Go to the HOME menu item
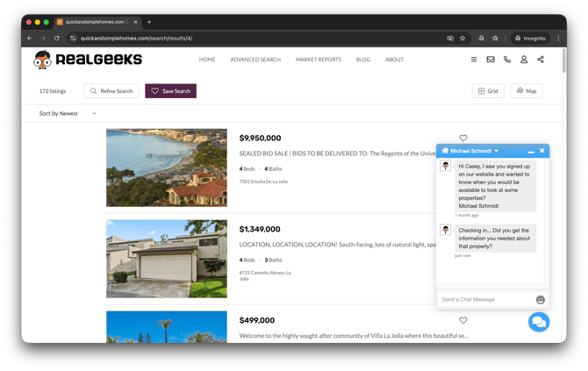The image size is (588, 371). 207,60
